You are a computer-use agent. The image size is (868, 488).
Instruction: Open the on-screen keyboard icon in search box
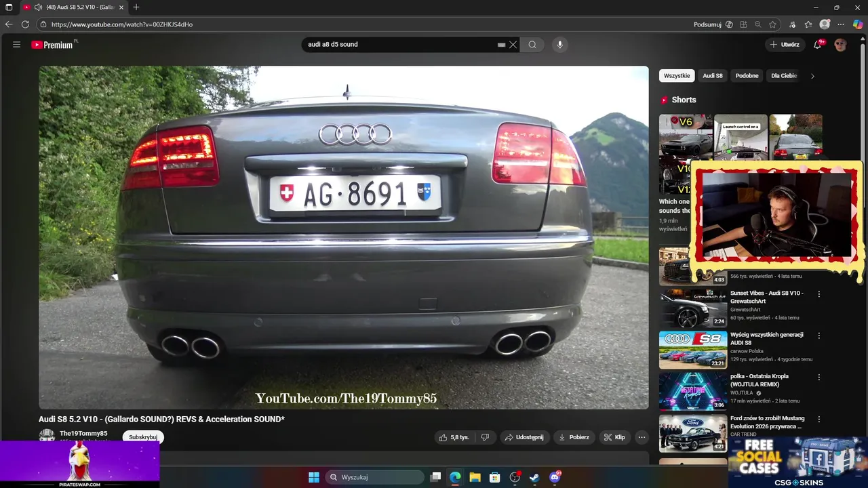tap(501, 45)
